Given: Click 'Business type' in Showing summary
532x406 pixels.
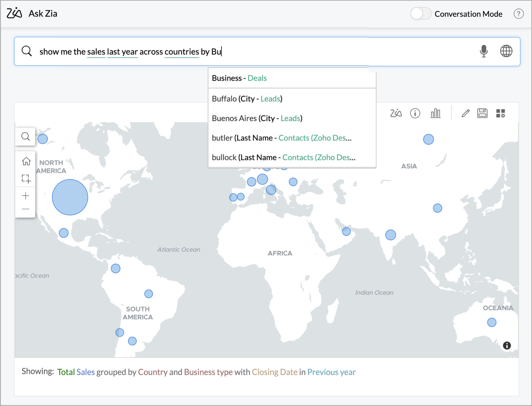Looking at the screenshot, I should 208,372.
